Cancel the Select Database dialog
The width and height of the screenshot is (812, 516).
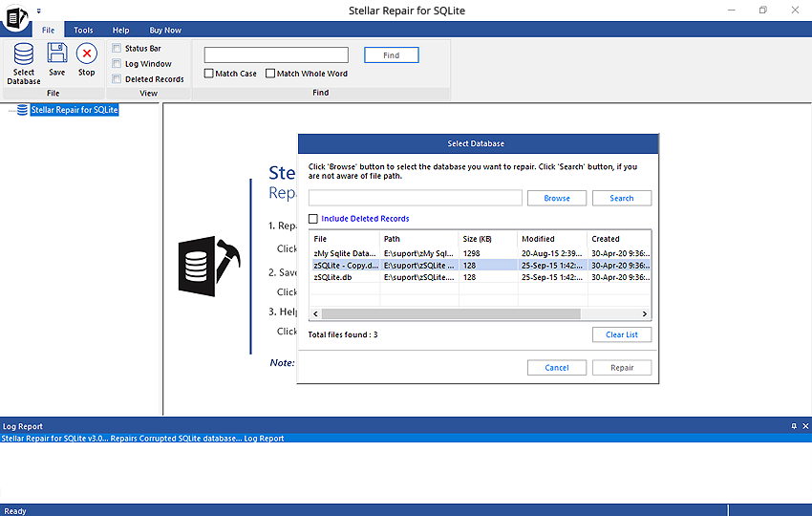[x=557, y=367]
